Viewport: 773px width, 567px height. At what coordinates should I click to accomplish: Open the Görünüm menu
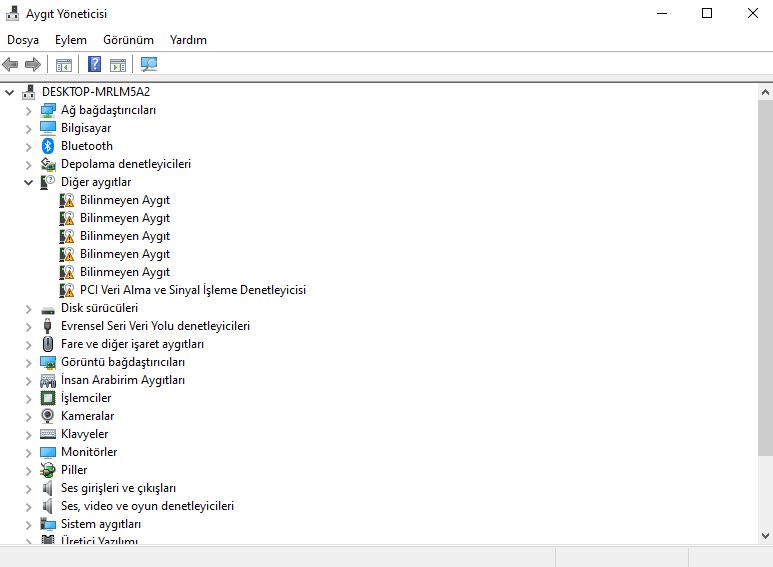point(128,40)
